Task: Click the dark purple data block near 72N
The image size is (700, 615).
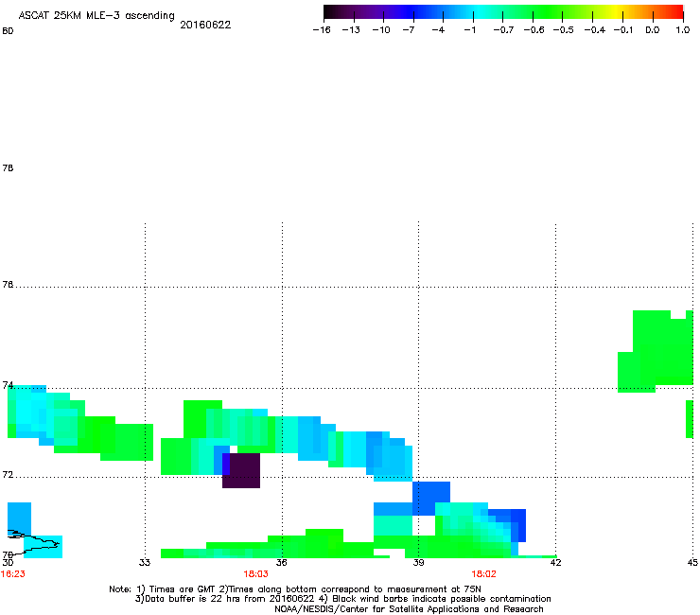Action: (x=241, y=470)
